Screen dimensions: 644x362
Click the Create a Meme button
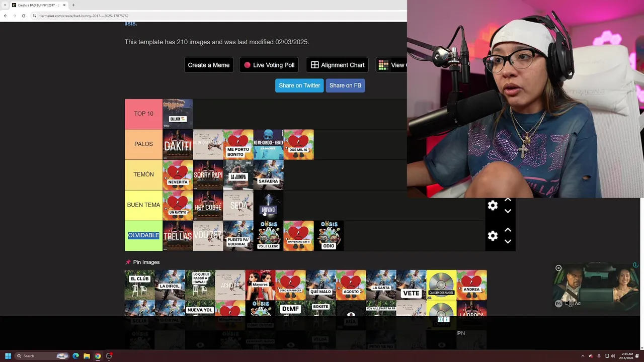click(209, 65)
